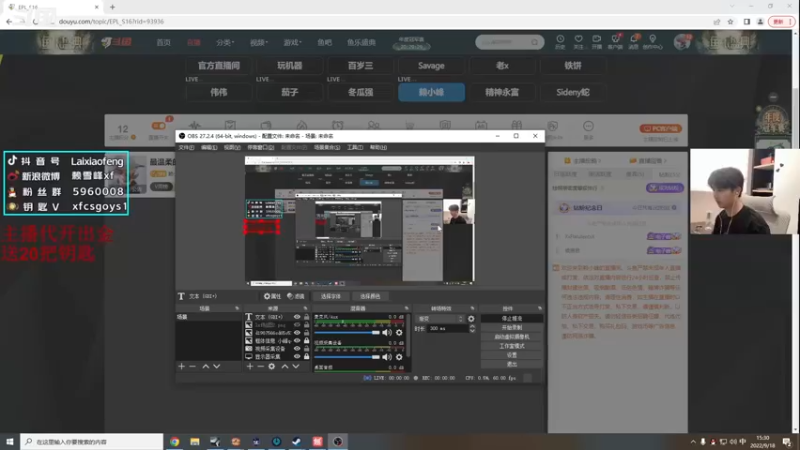The image size is (800, 450).
Task: Open OBS 设置 button in controls
Action: click(512, 355)
